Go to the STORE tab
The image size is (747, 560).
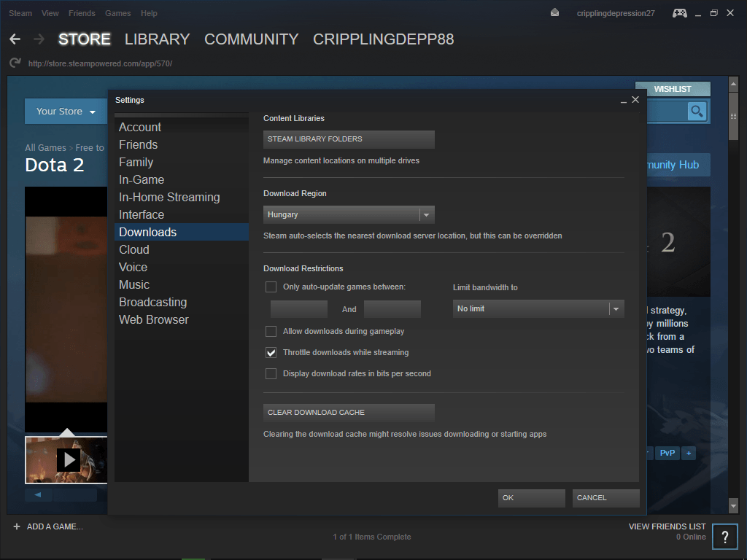[85, 39]
